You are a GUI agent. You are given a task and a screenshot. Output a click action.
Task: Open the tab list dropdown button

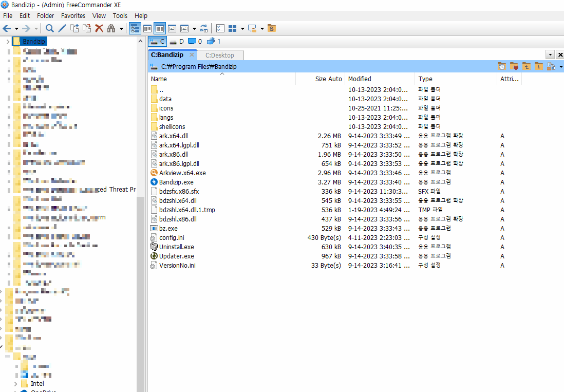click(x=550, y=54)
